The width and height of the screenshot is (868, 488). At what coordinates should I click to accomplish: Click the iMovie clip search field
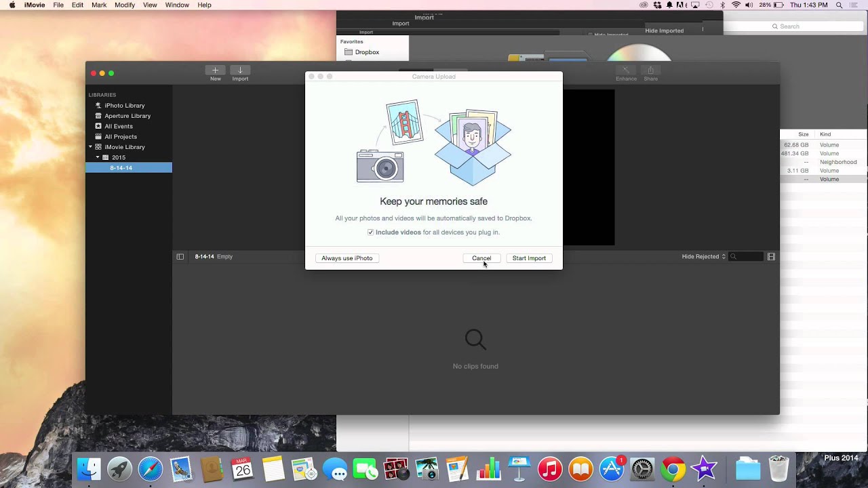pyautogui.click(x=745, y=257)
